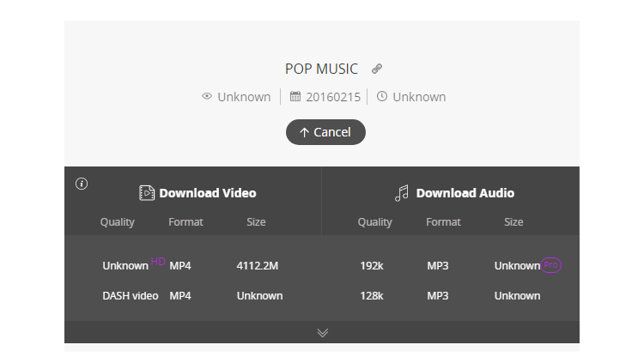Click the Quality column header under Download Video
644x357 pixels.
(x=118, y=222)
